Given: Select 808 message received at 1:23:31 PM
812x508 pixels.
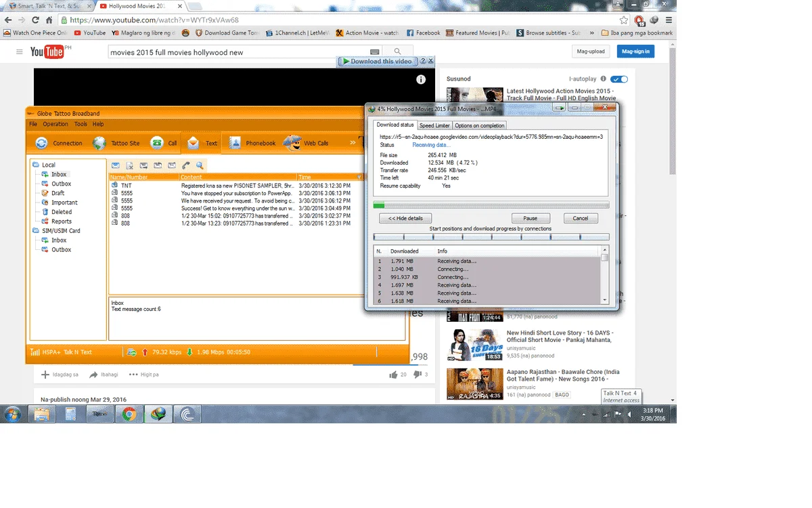Looking at the screenshot, I should point(237,223).
